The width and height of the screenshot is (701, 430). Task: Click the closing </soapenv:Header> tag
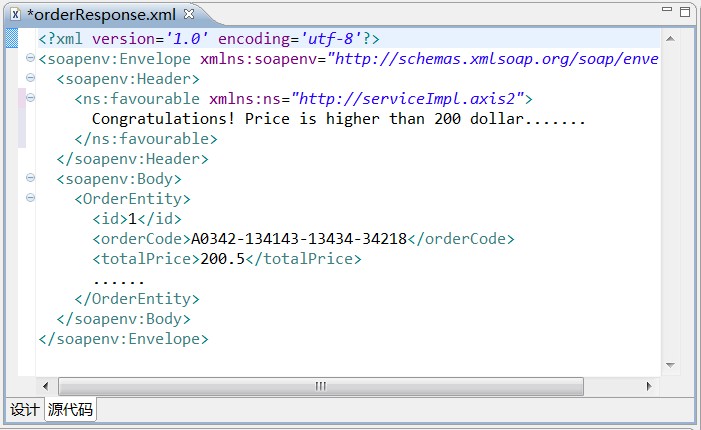click(x=132, y=159)
